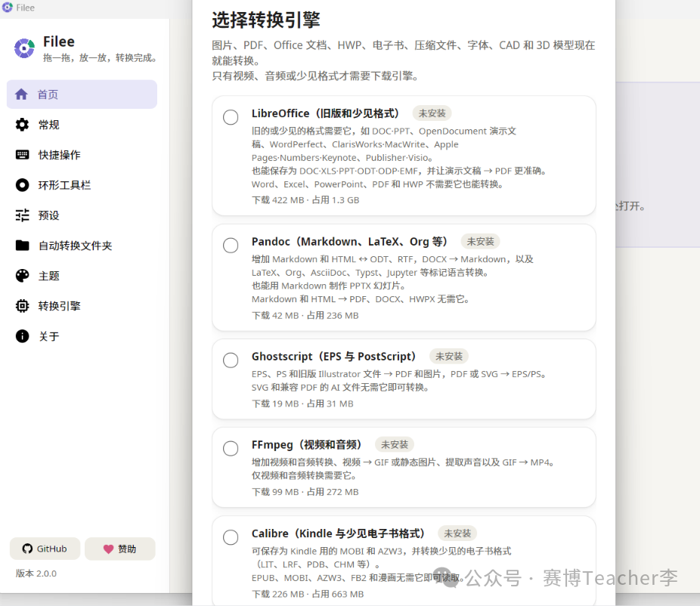Click the ring icon for 环形工具栏
The image size is (700, 606).
click(22, 185)
